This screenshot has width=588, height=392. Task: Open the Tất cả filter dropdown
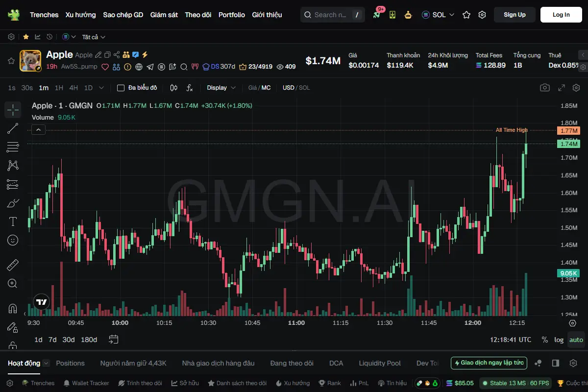94,37
